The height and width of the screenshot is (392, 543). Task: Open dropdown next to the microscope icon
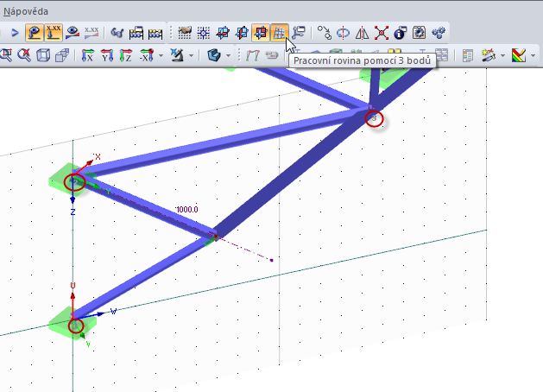(191, 55)
